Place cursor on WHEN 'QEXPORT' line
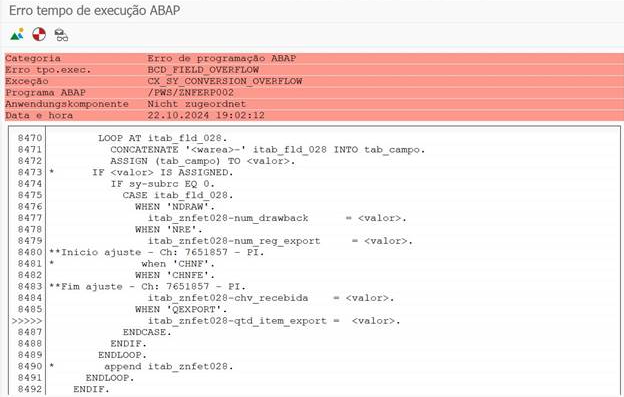Image resolution: width=624 pixels, height=397 pixels. [x=181, y=309]
